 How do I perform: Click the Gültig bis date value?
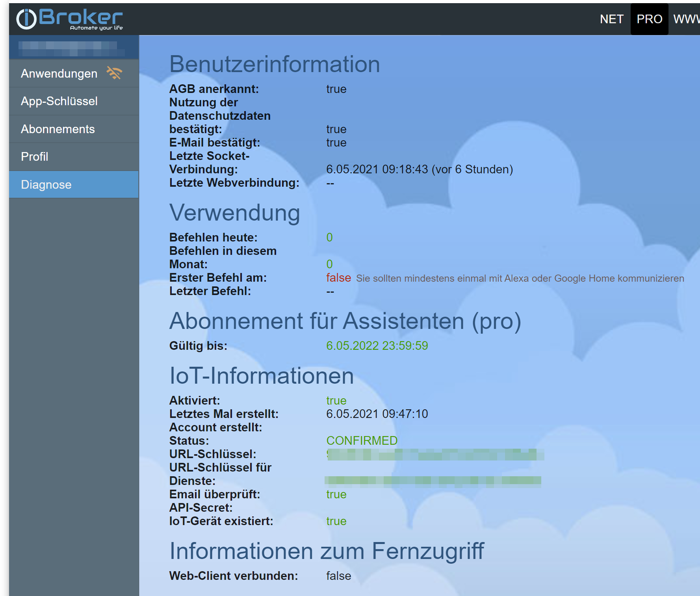click(377, 345)
